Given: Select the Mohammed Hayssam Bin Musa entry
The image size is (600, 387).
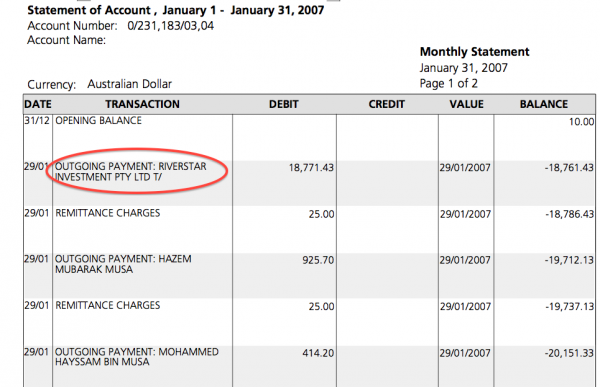Looking at the screenshot, I should point(137,357).
